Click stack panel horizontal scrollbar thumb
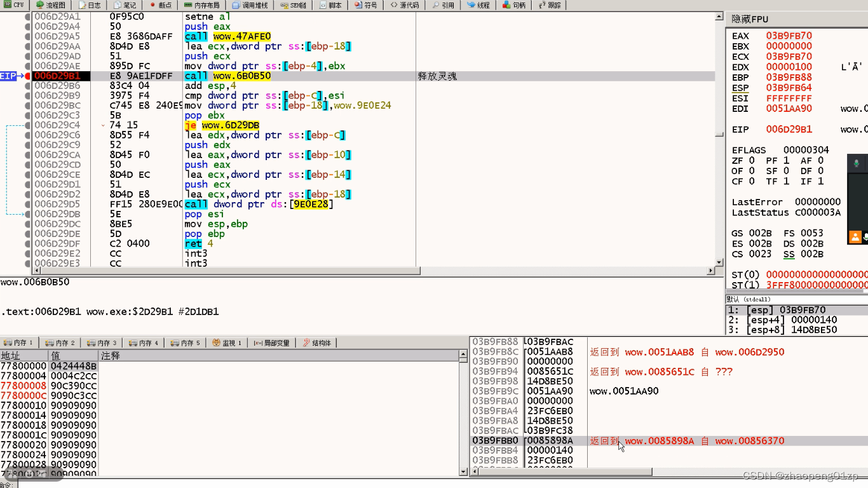Viewport: 868px width, 488px height. (x=566, y=471)
